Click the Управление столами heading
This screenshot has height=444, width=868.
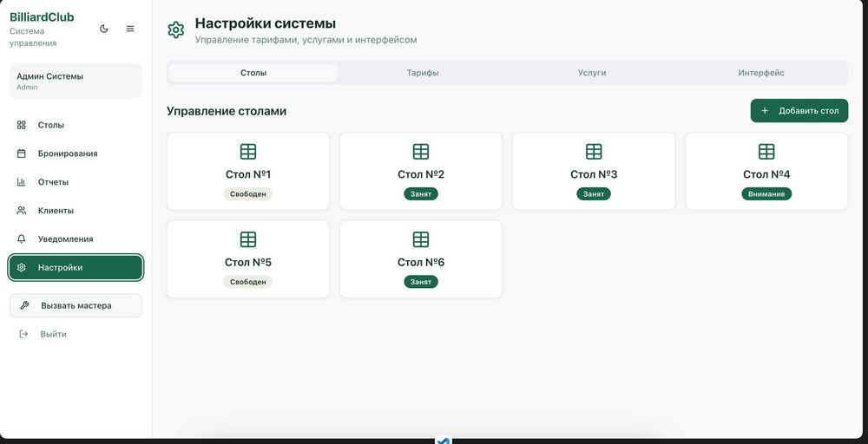point(227,111)
